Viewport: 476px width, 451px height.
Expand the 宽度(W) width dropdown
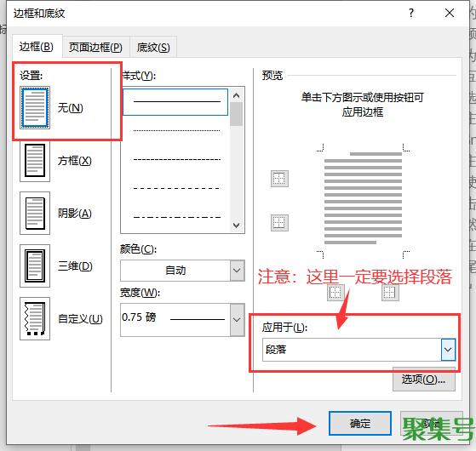click(x=182, y=320)
